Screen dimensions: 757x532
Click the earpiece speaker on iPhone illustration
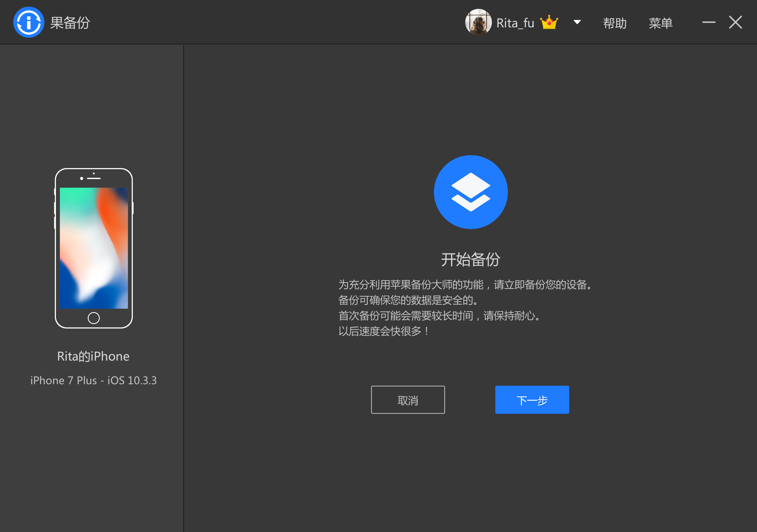[94, 178]
